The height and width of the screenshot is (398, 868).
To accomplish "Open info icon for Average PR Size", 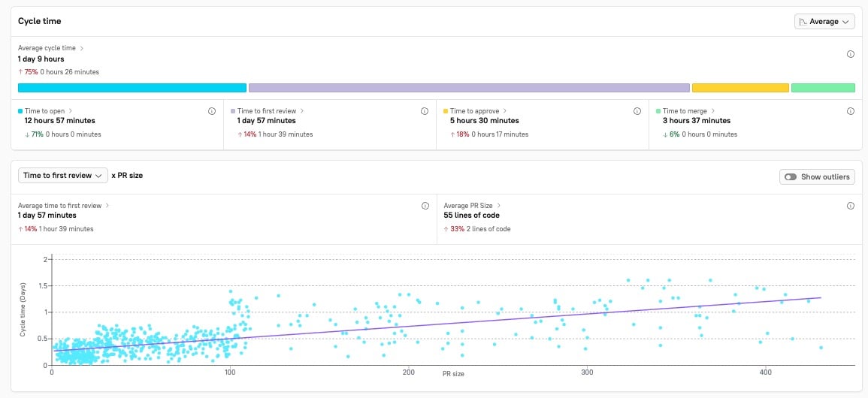I will 851,206.
